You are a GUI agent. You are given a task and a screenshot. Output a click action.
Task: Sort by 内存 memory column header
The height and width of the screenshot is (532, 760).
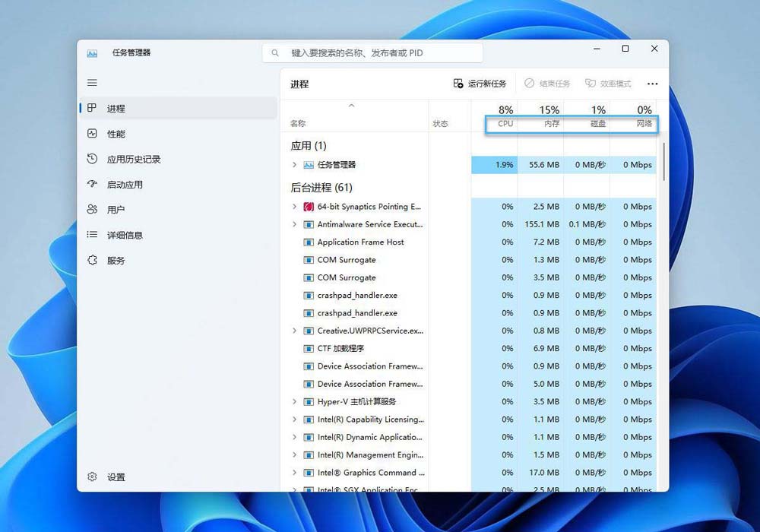(552, 123)
